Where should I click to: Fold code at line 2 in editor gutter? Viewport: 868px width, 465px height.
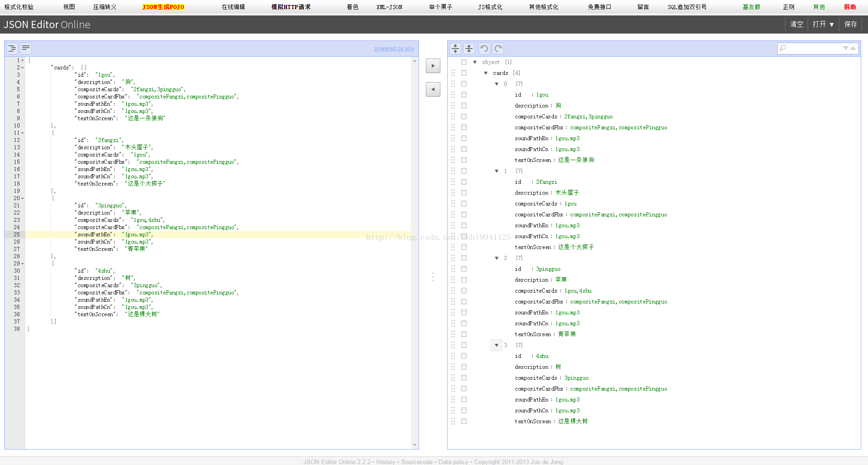pos(23,68)
